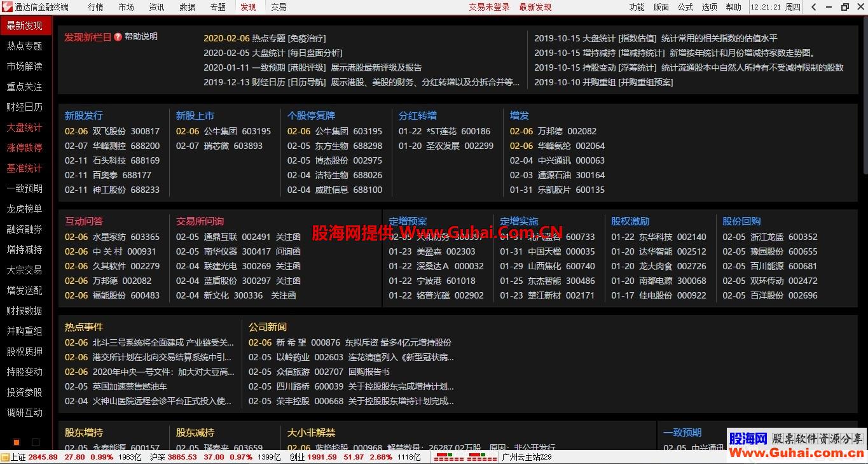Select 基准统计 in the left sidebar
The height and width of the screenshot is (464, 868).
[25, 168]
